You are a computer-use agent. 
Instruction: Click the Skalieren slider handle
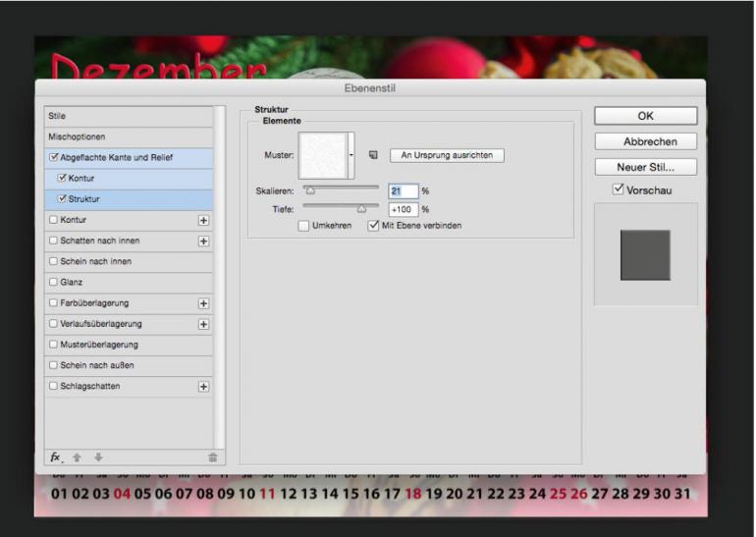tap(310, 190)
